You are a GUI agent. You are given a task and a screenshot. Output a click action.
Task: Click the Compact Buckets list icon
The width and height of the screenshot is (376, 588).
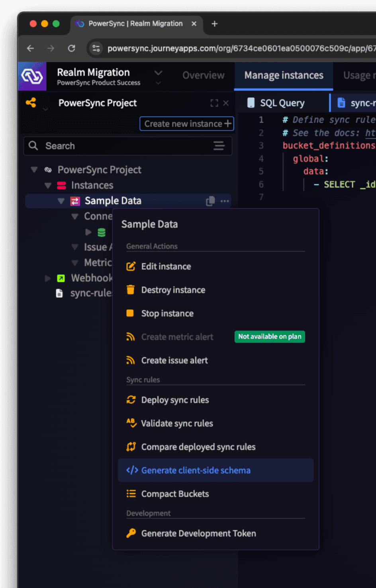pyautogui.click(x=131, y=494)
